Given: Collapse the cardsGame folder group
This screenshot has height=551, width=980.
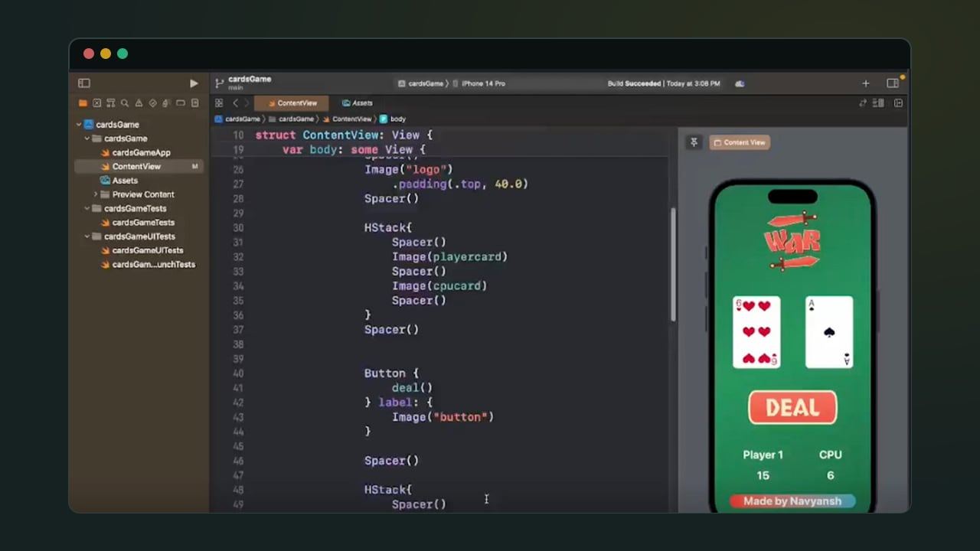Looking at the screenshot, I should 87,139.
